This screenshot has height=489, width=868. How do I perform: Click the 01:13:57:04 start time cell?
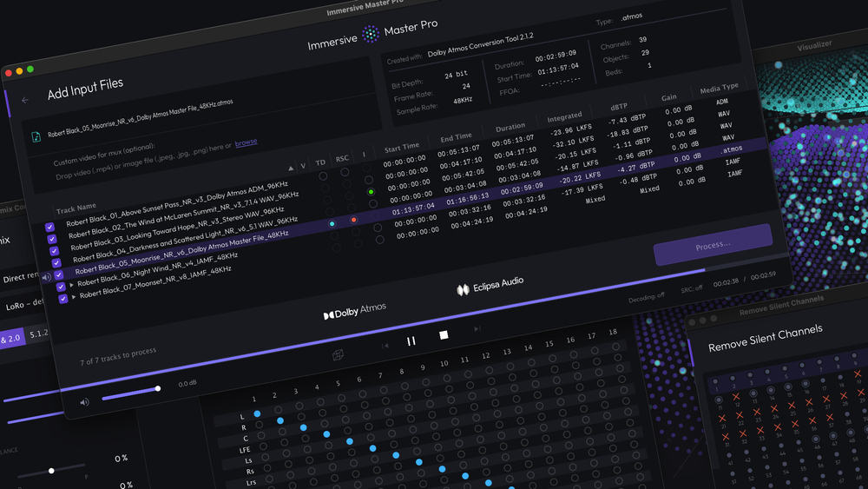pos(413,209)
